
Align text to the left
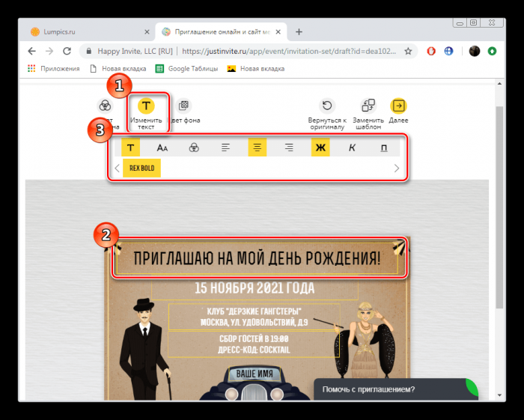coord(226,147)
